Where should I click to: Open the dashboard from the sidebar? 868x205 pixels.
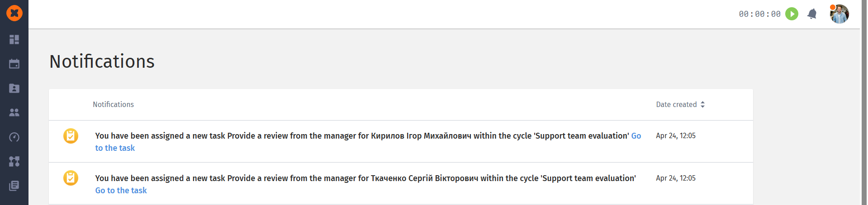click(14, 40)
